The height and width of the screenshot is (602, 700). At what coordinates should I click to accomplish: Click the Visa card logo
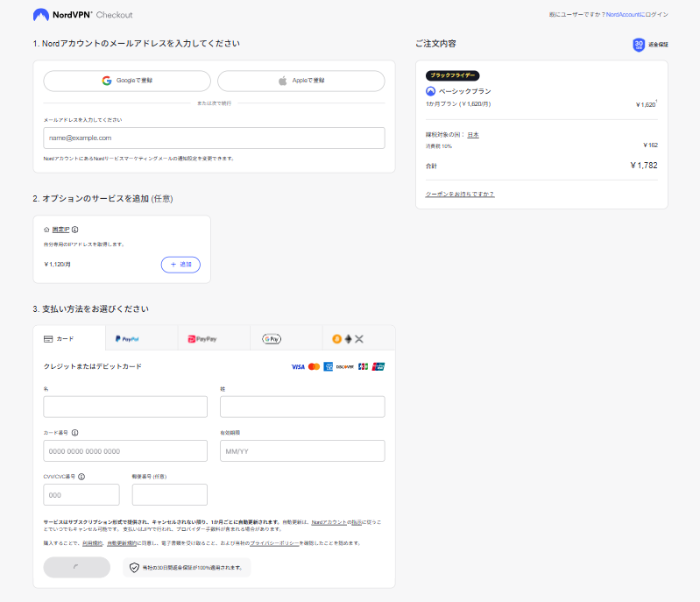click(298, 366)
